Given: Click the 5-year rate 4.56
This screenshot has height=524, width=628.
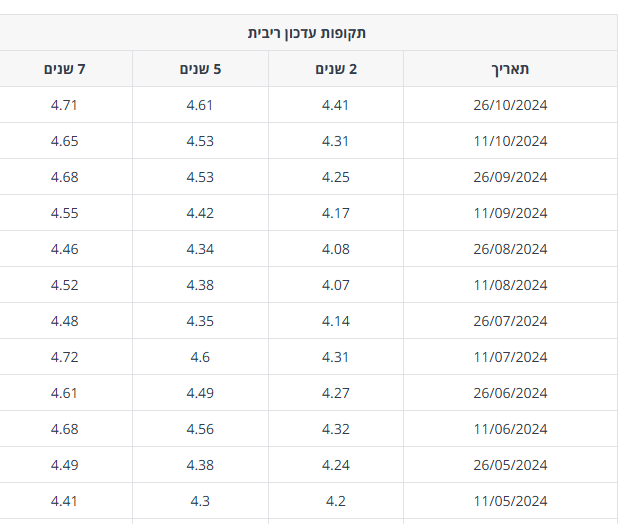Looking at the screenshot, I should (200, 429).
